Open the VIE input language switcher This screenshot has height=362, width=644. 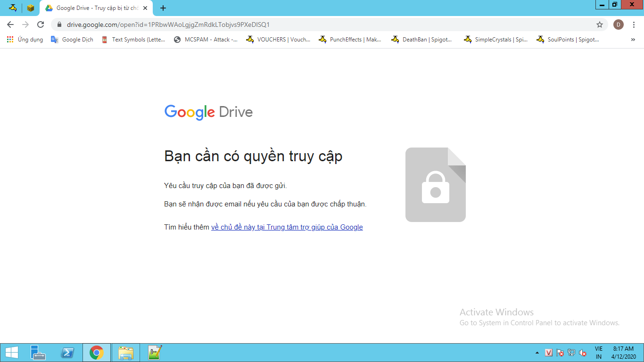click(599, 353)
